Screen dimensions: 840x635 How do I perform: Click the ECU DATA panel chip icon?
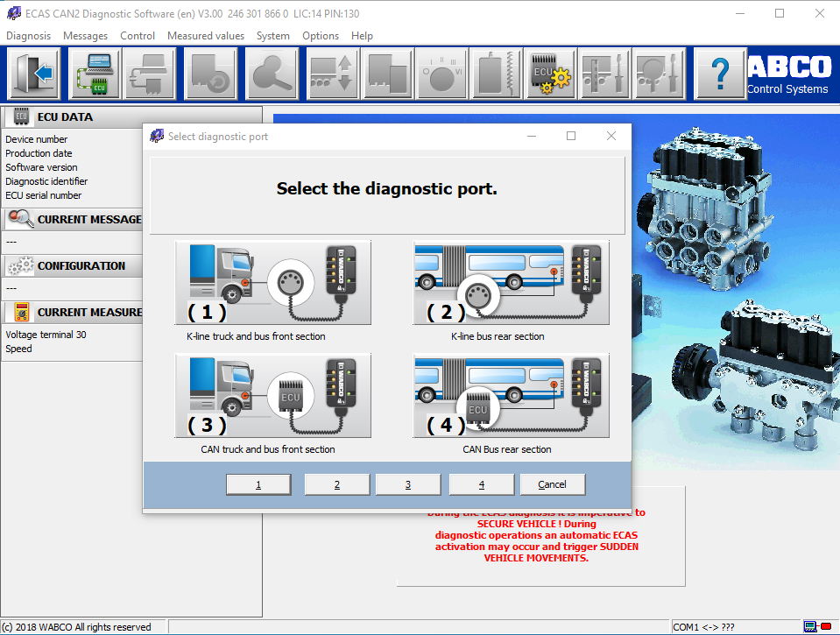[x=19, y=116]
